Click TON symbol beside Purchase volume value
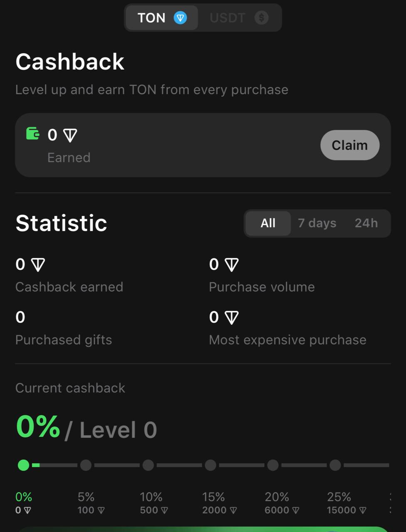This screenshot has width=406, height=532. (x=232, y=265)
